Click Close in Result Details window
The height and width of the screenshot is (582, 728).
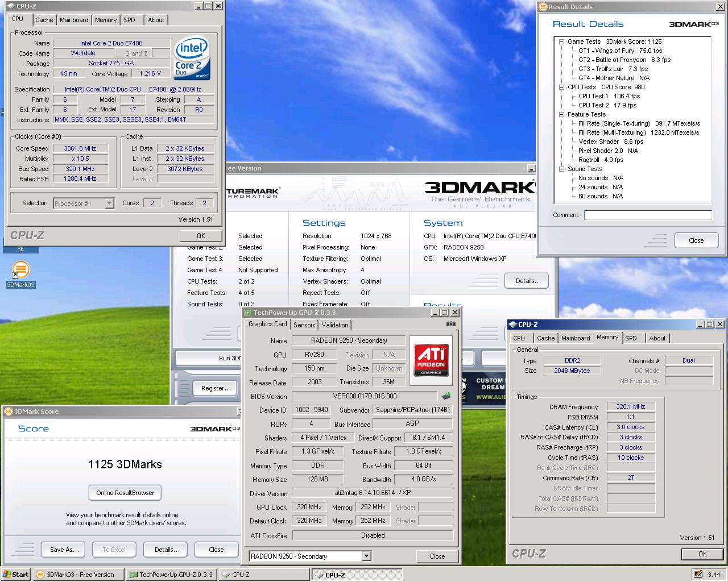[x=696, y=240]
